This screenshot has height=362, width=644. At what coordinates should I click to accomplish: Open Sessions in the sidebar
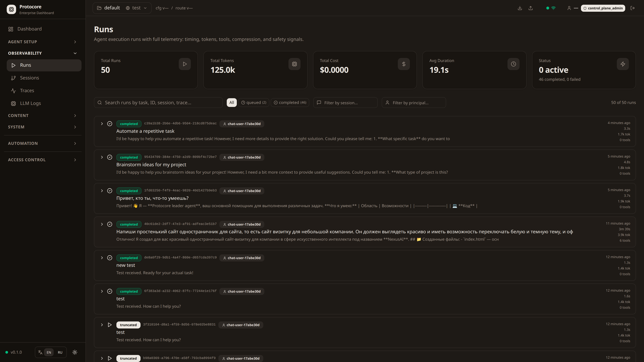[30, 78]
